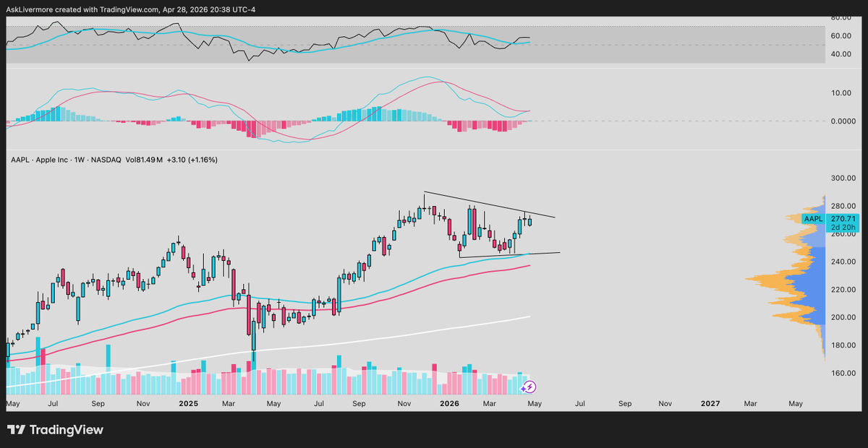Select the AAPL 270.71 price tag

click(x=829, y=218)
